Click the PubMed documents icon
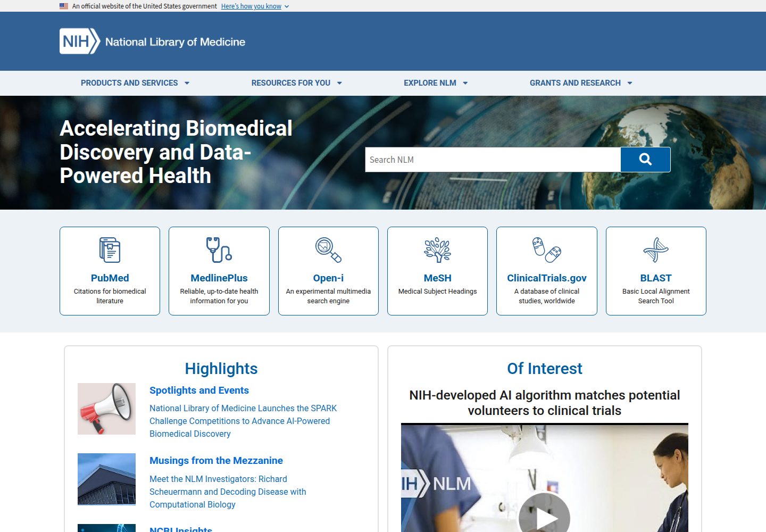766x532 pixels. [110, 250]
